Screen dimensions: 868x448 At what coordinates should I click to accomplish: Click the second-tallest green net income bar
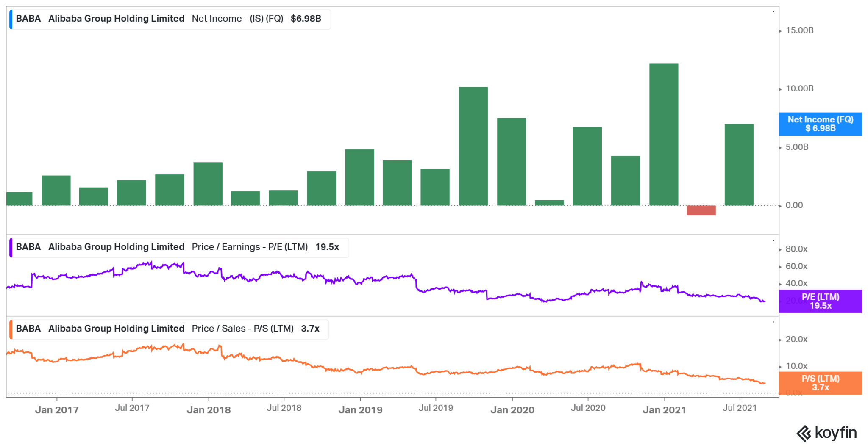click(473, 146)
